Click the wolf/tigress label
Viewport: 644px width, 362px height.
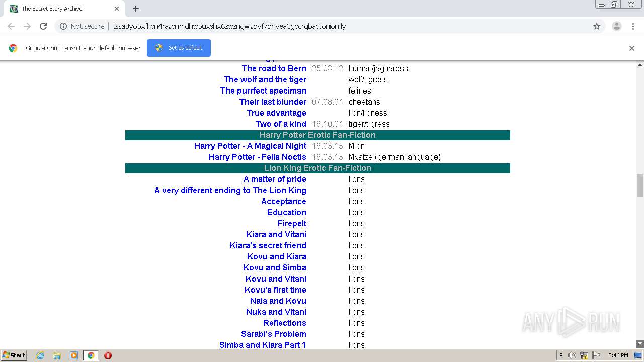368,79
